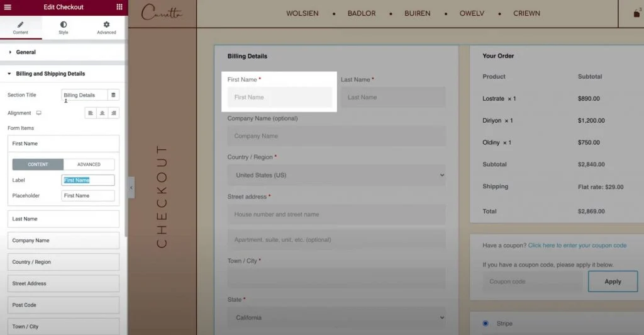
Task: Set alignment to right
Action: pyautogui.click(x=113, y=113)
